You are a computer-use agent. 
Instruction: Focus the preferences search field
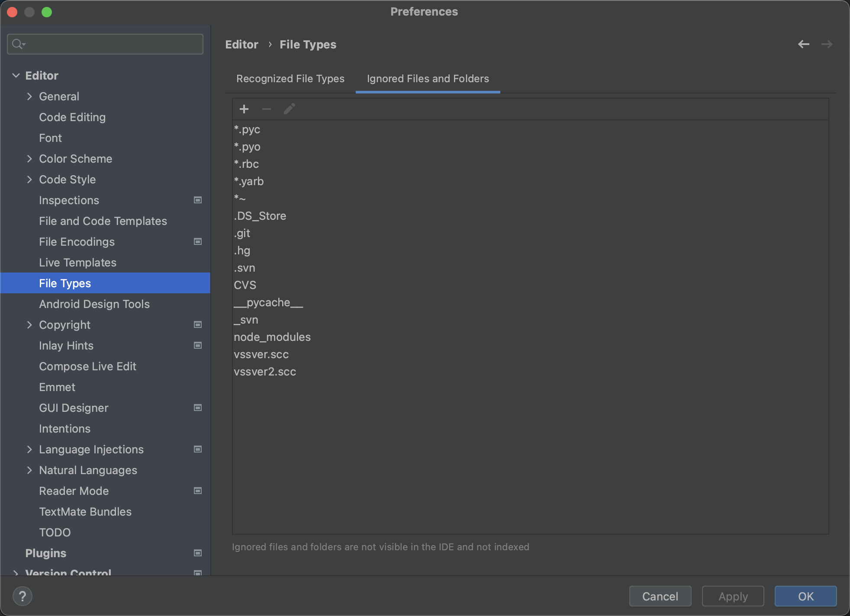113,44
